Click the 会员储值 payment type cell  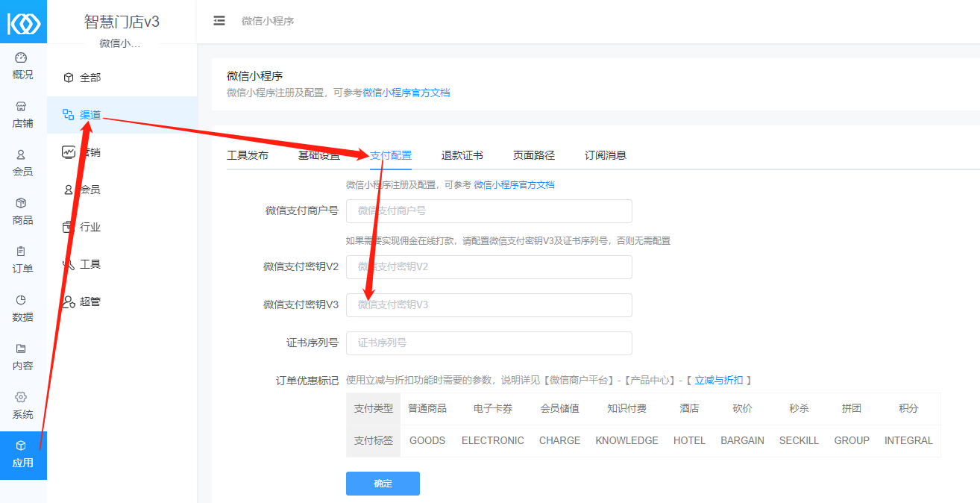pyautogui.click(x=560, y=409)
